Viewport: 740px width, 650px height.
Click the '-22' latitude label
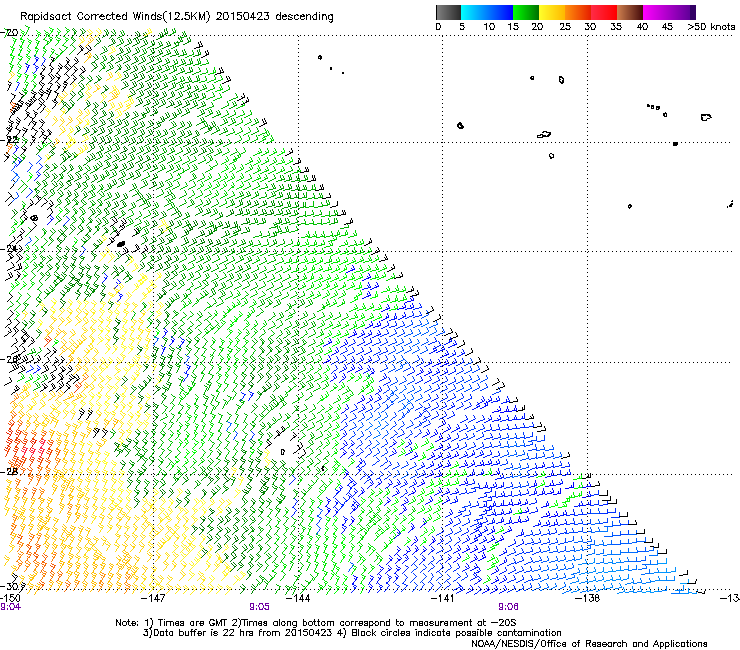9,140
